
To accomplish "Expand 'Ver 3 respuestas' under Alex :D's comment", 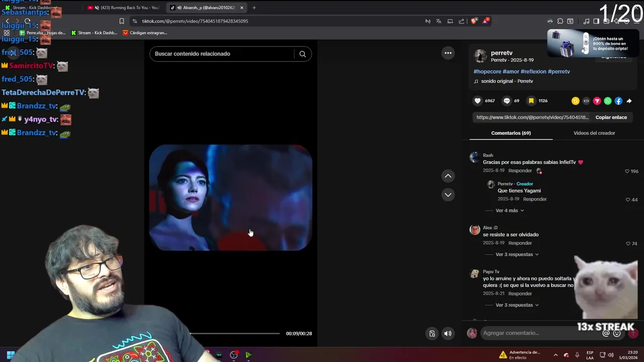I will click(x=517, y=254).
